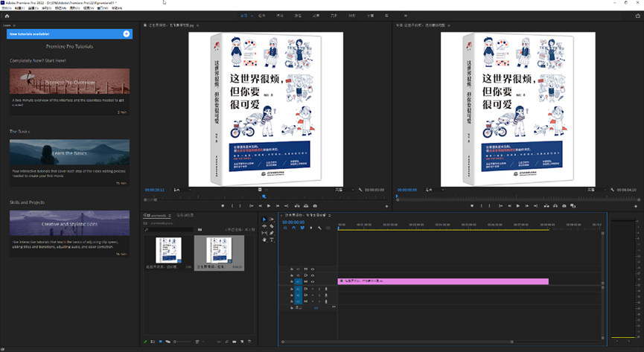Adjust Project panel thumbnail size slider
Screen dimensions: 644x352
tap(182, 342)
